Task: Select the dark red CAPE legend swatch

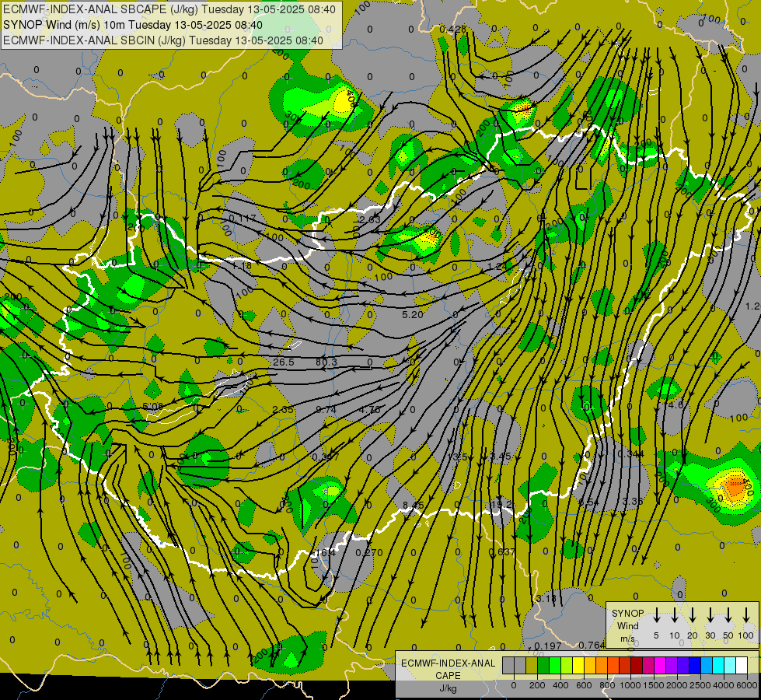Action: click(x=637, y=665)
